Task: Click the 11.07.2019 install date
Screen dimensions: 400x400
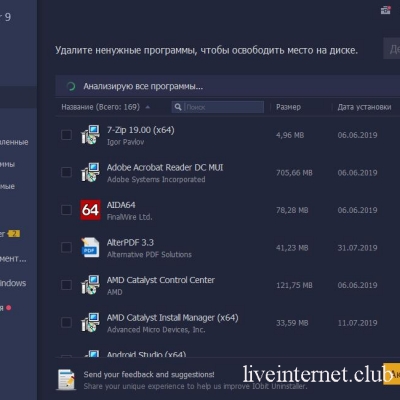Action: [x=357, y=323]
